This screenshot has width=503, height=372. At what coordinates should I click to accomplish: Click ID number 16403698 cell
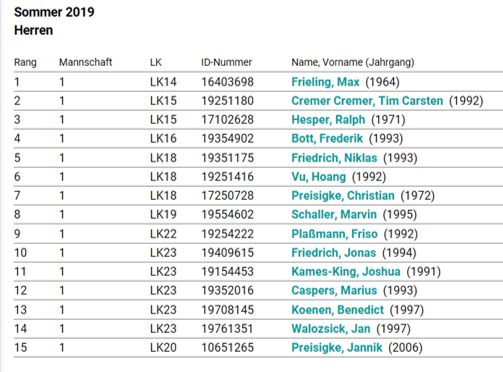[x=227, y=82]
